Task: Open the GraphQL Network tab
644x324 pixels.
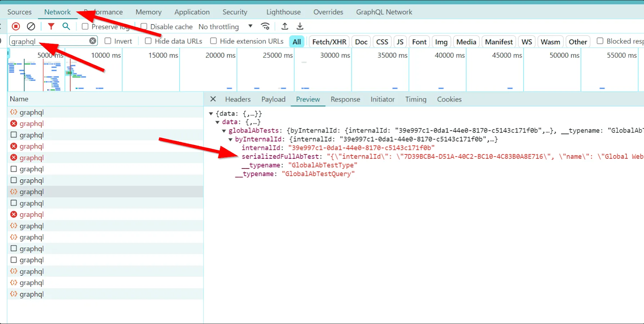Action: pos(384,12)
